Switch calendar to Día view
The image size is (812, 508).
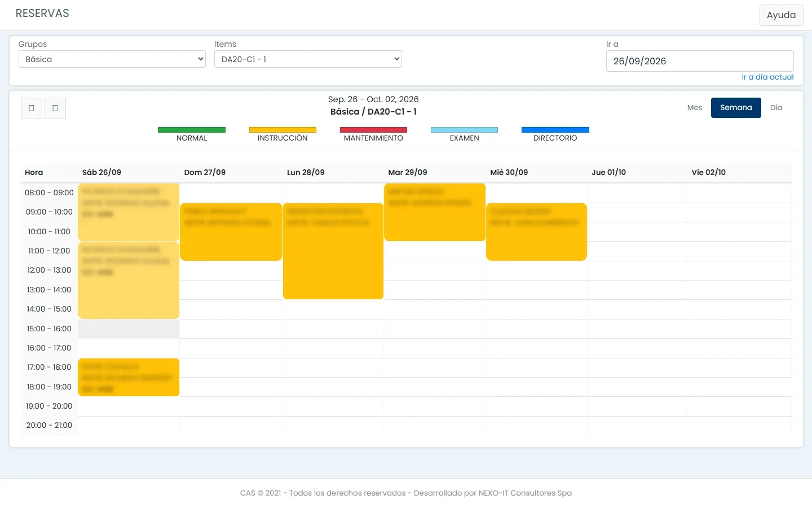[x=776, y=108]
